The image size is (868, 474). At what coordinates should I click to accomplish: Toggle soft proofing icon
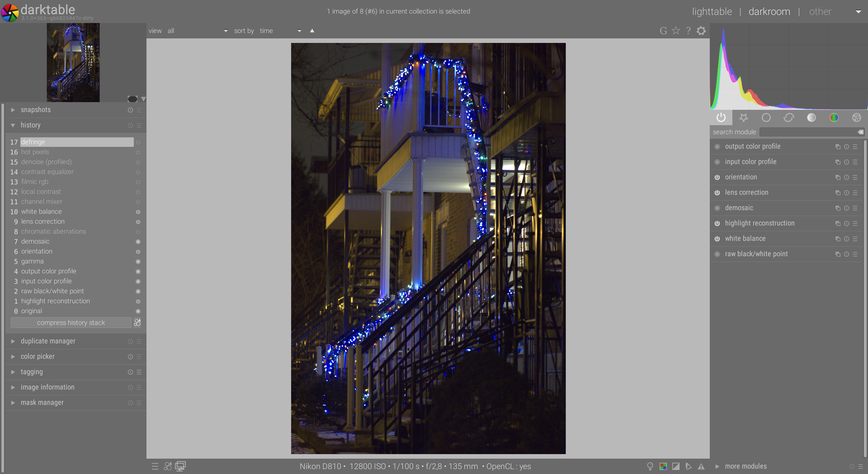(688, 466)
